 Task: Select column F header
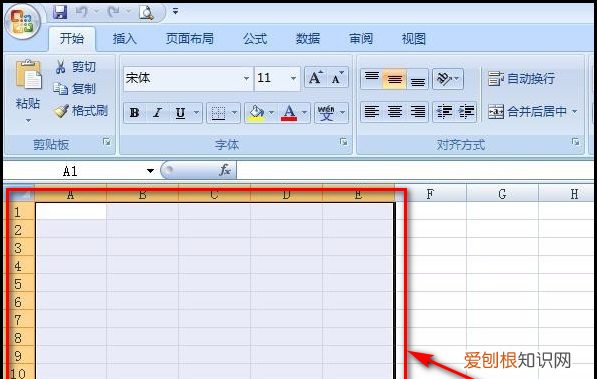coord(430,194)
